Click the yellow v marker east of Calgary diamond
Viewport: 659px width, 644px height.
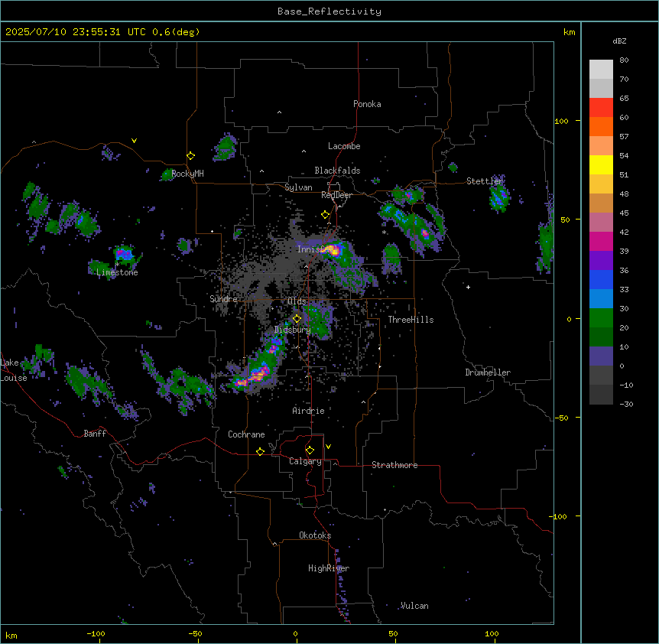click(328, 447)
